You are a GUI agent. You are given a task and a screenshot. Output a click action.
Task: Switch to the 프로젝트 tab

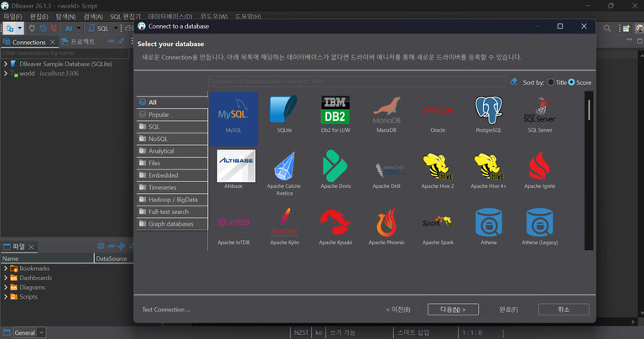coord(78,41)
